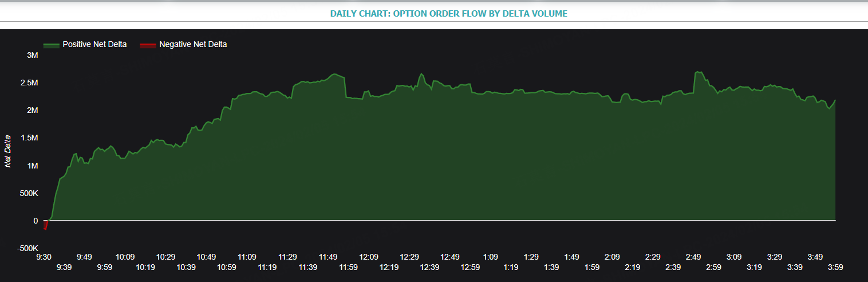The height and width of the screenshot is (282, 868).
Task: Click the 0 label on the y-axis
Action: [x=35, y=221]
